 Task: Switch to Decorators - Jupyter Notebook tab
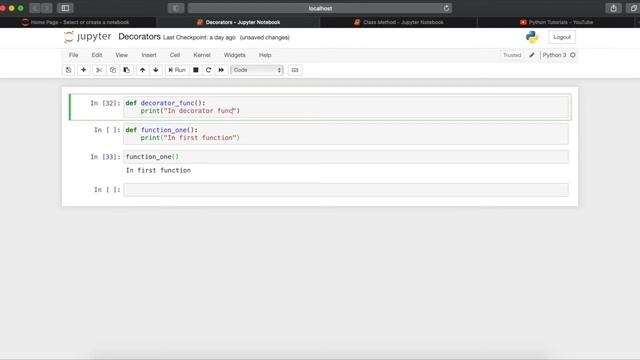click(x=238, y=22)
